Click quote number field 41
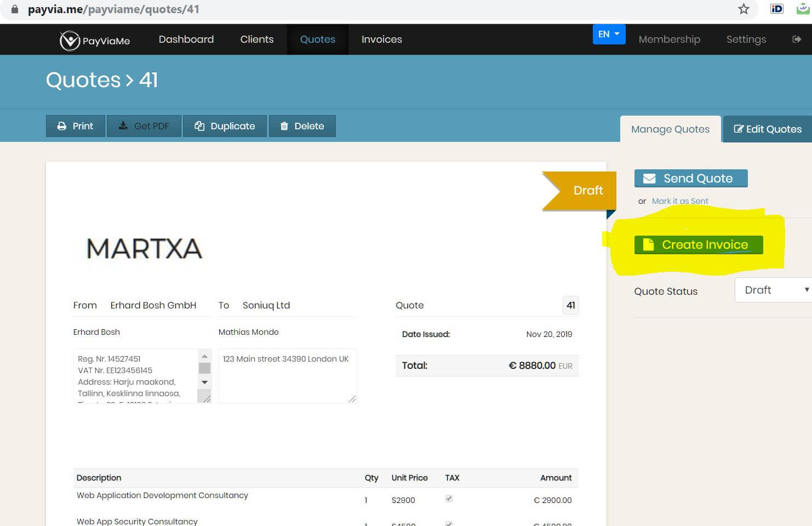 click(571, 305)
